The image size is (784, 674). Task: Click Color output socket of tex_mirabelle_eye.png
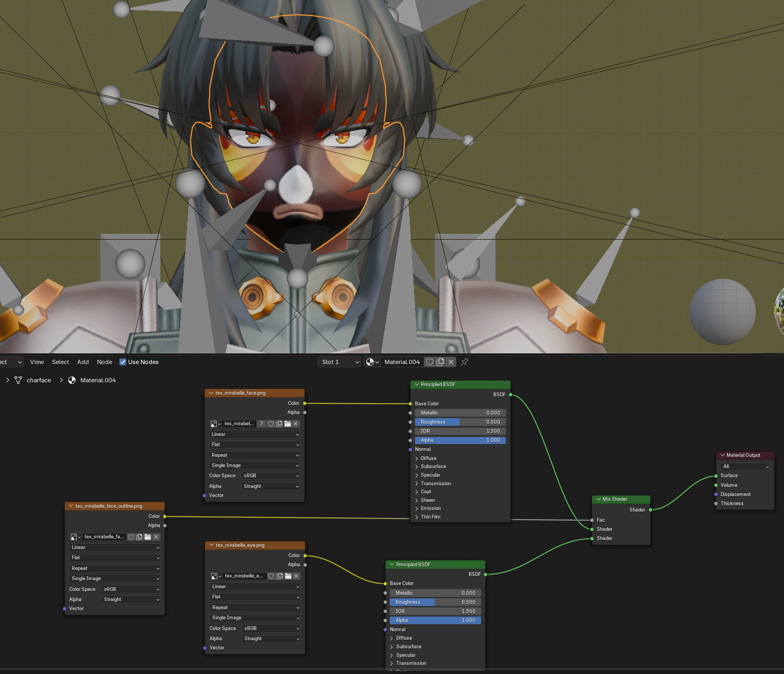[x=305, y=556]
